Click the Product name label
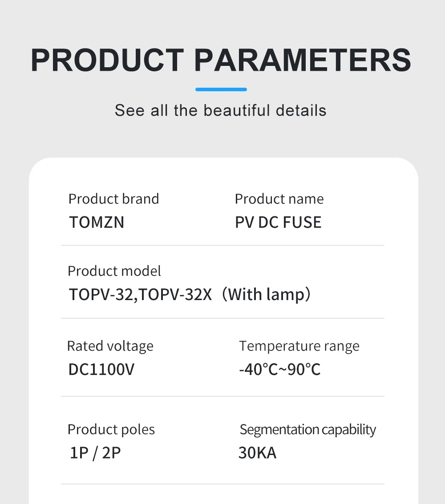The image size is (445, 504). click(279, 199)
